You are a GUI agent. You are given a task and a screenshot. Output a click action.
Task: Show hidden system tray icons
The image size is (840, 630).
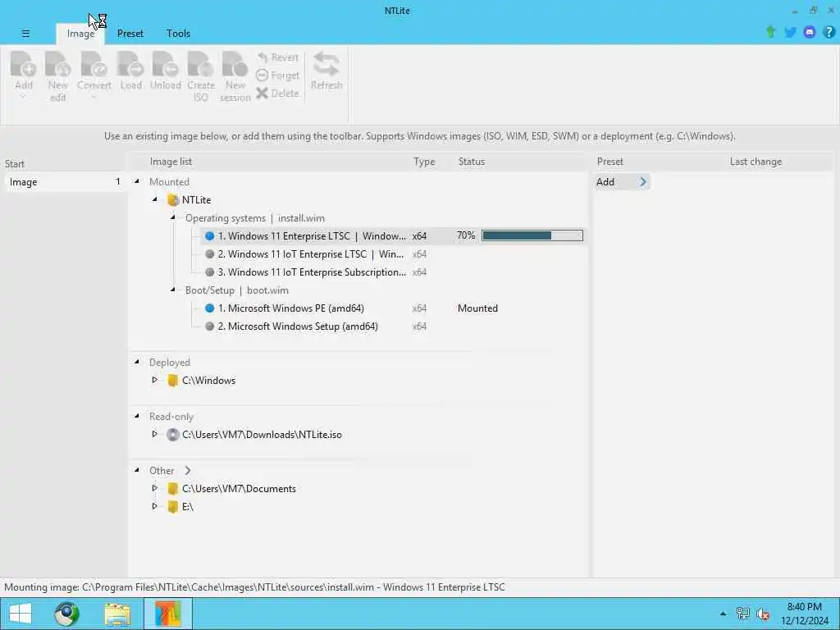pos(724,614)
